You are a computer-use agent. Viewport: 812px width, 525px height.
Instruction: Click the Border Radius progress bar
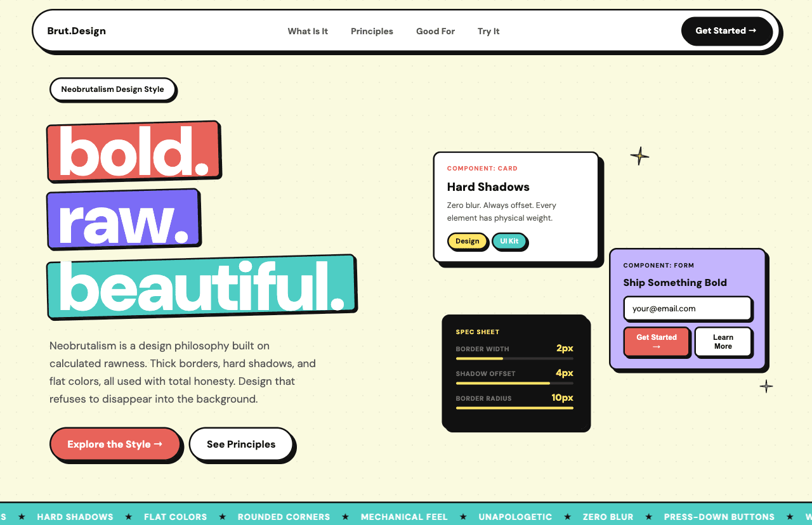514,408
